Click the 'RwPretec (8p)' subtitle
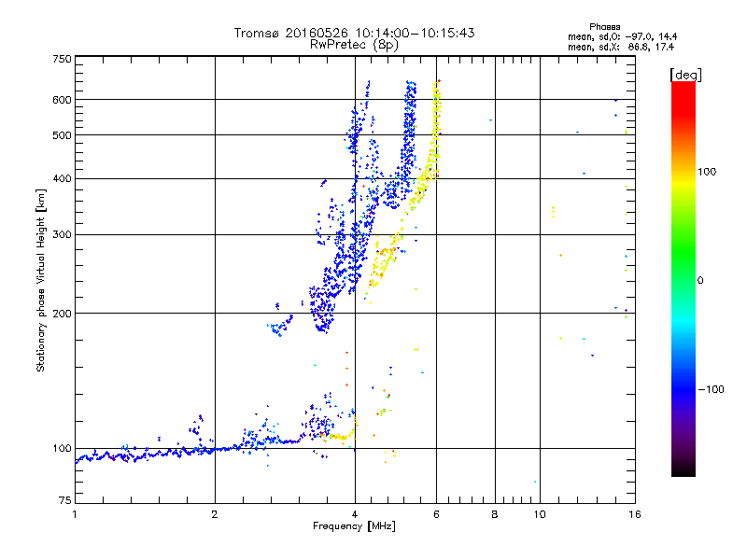 point(354,45)
